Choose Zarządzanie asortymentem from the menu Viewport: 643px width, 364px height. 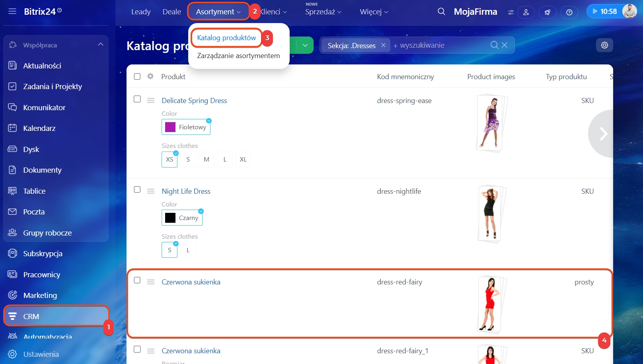[x=238, y=56]
